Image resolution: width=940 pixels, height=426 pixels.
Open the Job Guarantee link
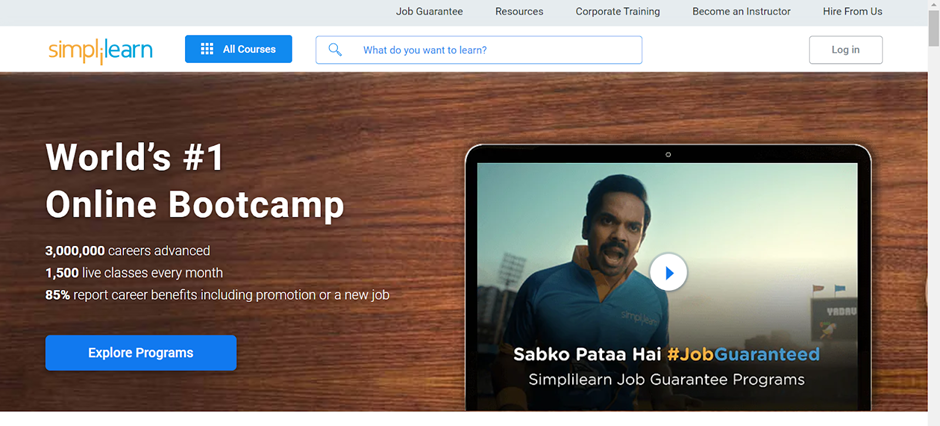429,11
